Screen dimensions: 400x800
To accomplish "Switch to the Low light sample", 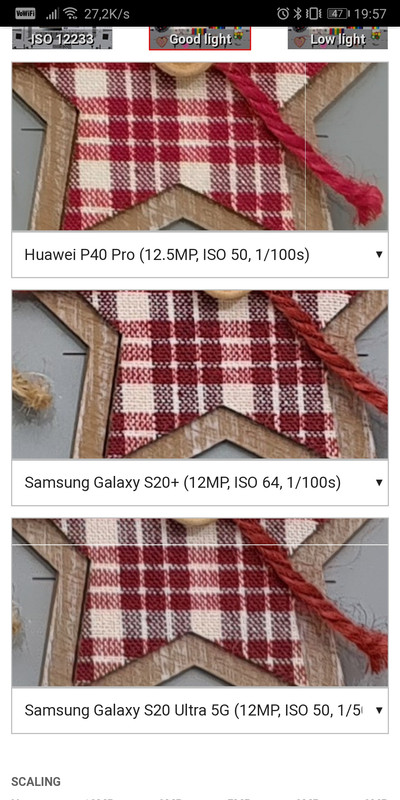I will 337,38.
